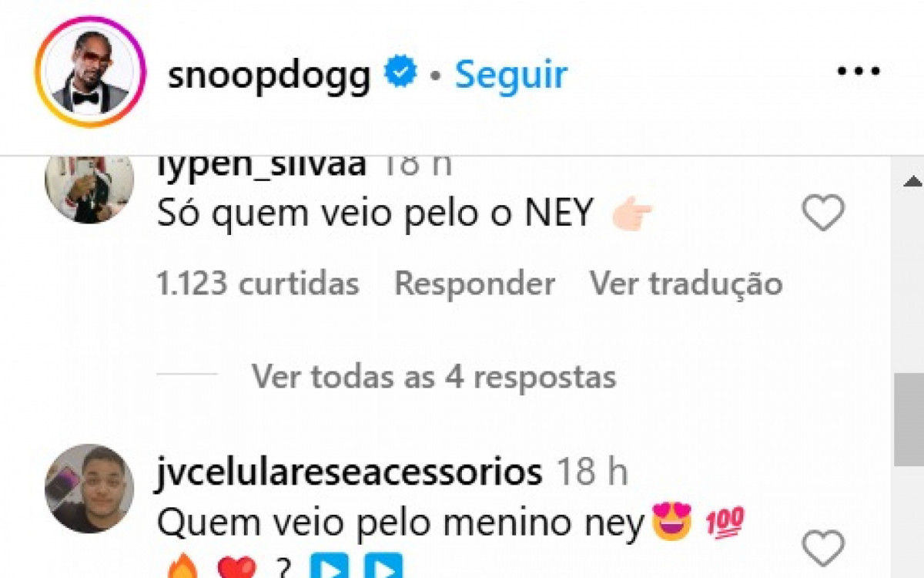Like the 'Quem veio pelo menino ney' comment

pos(824,548)
